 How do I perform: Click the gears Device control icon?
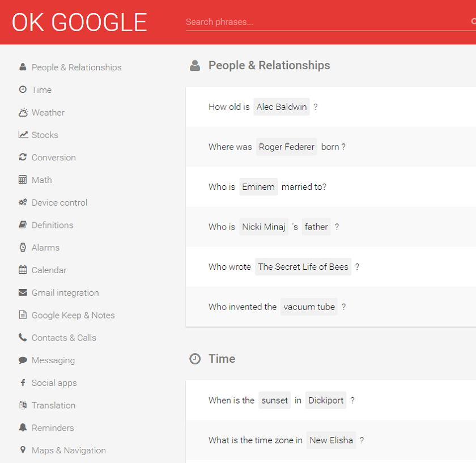[x=23, y=202]
